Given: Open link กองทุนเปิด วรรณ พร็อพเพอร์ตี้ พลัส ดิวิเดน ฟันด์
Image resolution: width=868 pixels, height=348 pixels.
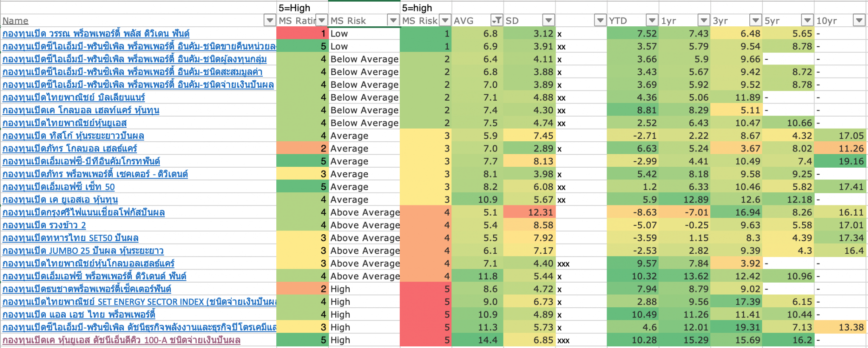Looking at the screenshot, I should [96, 34].
